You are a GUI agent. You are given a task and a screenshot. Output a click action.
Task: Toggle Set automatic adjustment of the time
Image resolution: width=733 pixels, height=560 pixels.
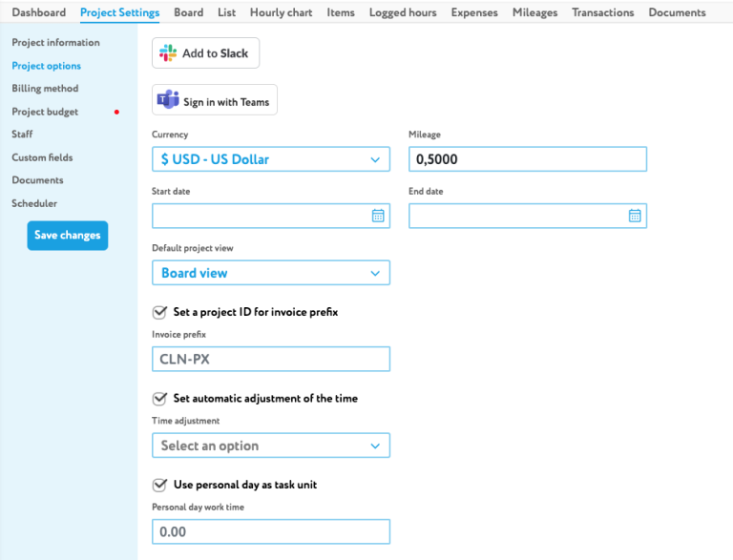click(159, 399)
